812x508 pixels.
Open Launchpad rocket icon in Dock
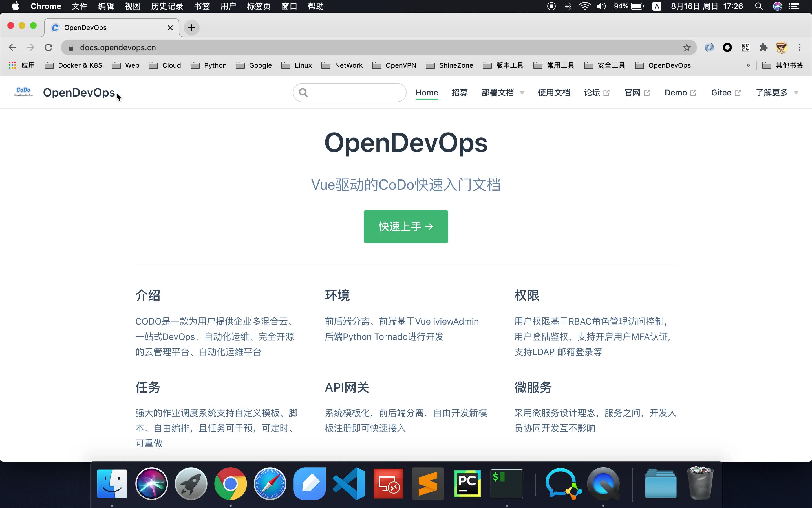click(191, 483)
